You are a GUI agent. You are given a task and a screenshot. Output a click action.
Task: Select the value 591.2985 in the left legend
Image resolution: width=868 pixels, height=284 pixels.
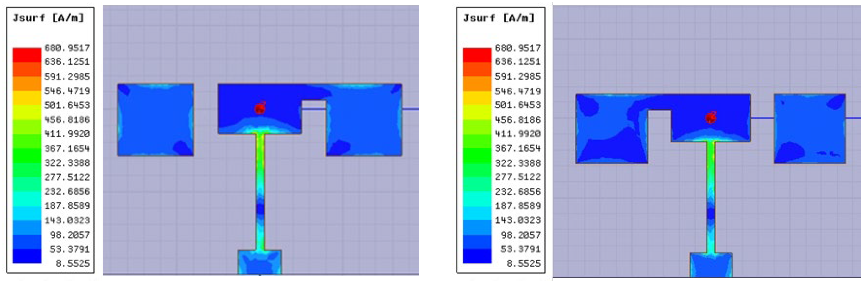pyautogui.click(x=67, y=76)
